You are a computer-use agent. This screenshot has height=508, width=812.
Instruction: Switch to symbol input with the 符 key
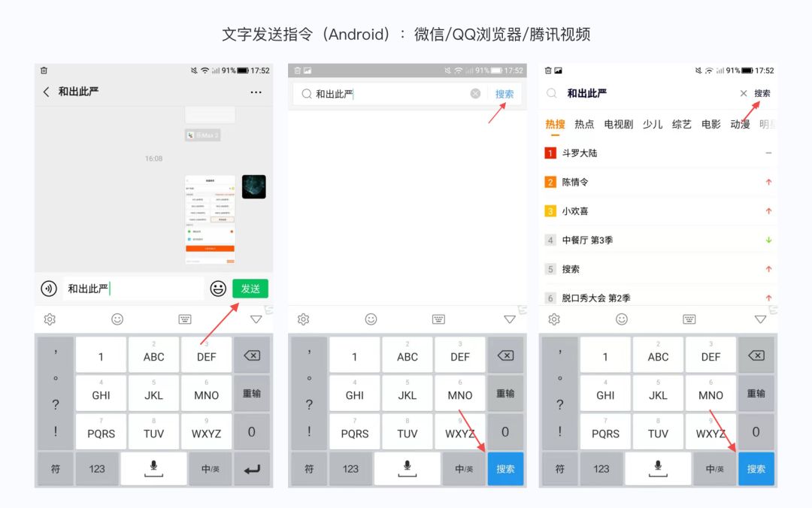[x=56, y=468]
